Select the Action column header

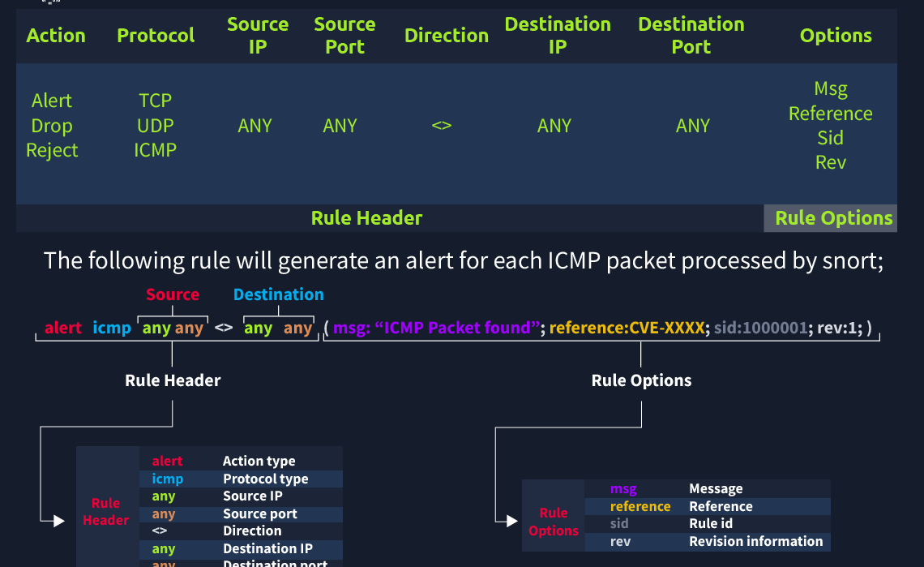(56, 36)
